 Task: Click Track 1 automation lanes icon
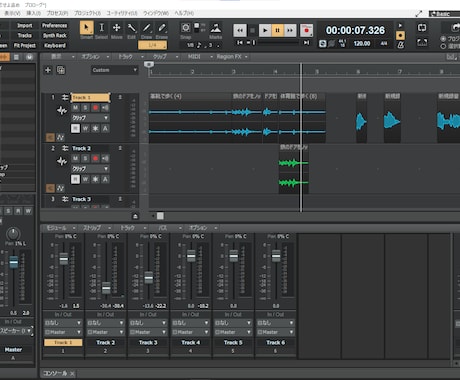point(60,137)
